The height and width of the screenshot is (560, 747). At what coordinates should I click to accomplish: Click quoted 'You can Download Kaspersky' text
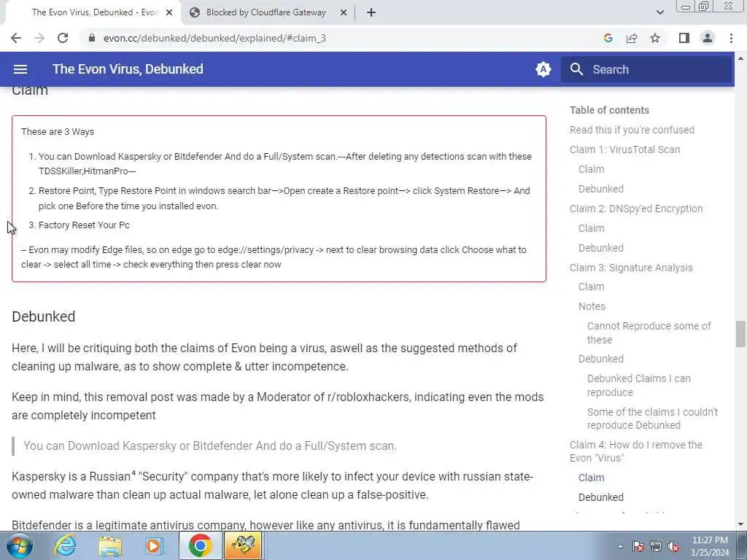coord(209,446)
